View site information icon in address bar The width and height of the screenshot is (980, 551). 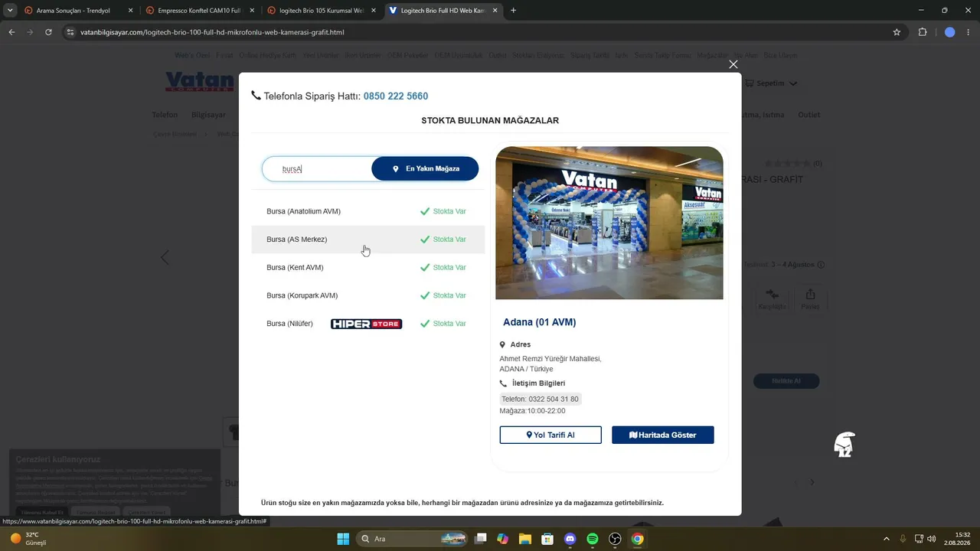click(x=70, y=32)
